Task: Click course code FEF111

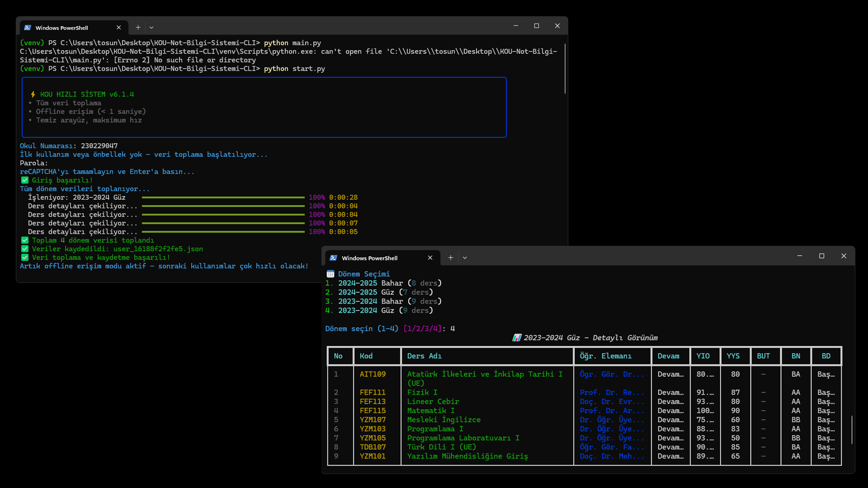Action: tap(373, 393)
